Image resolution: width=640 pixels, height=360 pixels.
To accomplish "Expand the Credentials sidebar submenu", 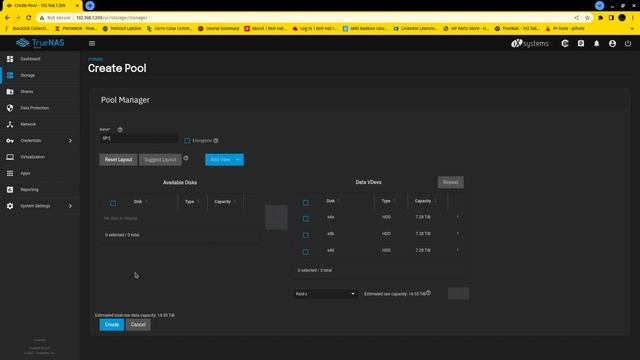I will click(70, 141).
